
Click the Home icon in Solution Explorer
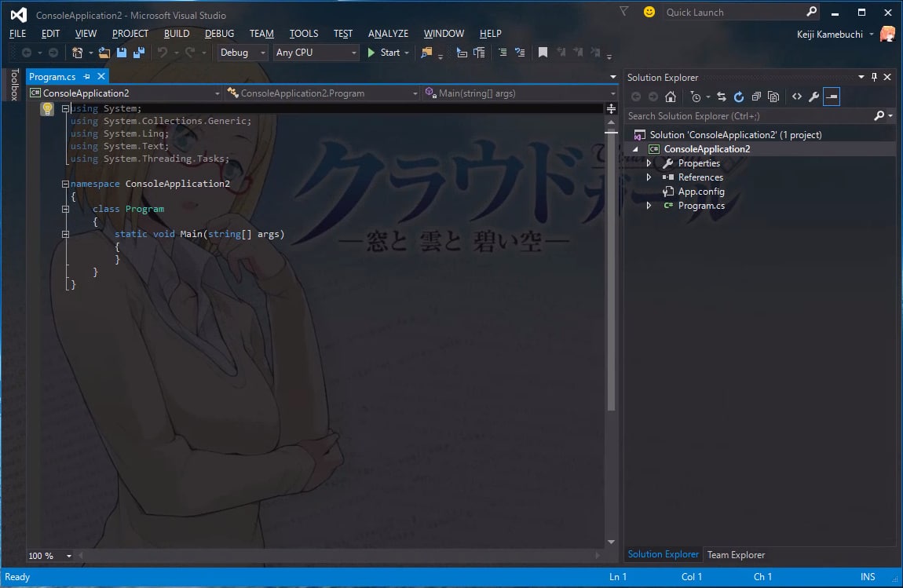[x=671, y=97]
